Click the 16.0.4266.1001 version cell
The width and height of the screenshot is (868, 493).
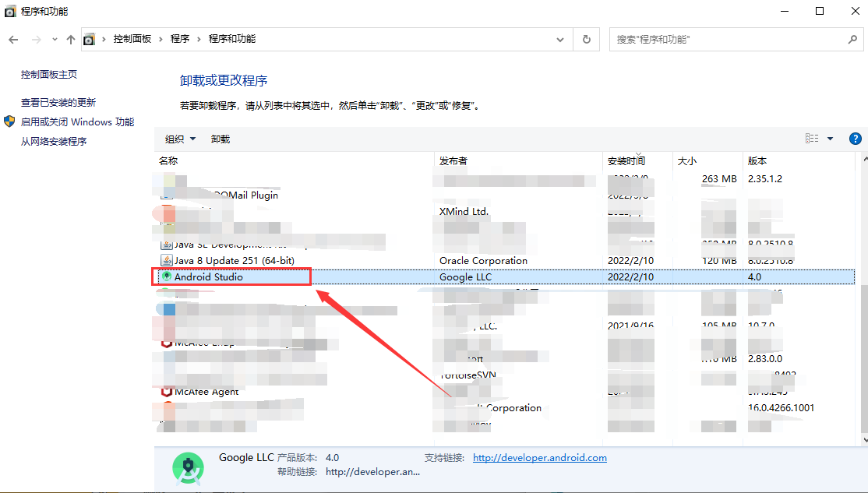coord(781,408)
